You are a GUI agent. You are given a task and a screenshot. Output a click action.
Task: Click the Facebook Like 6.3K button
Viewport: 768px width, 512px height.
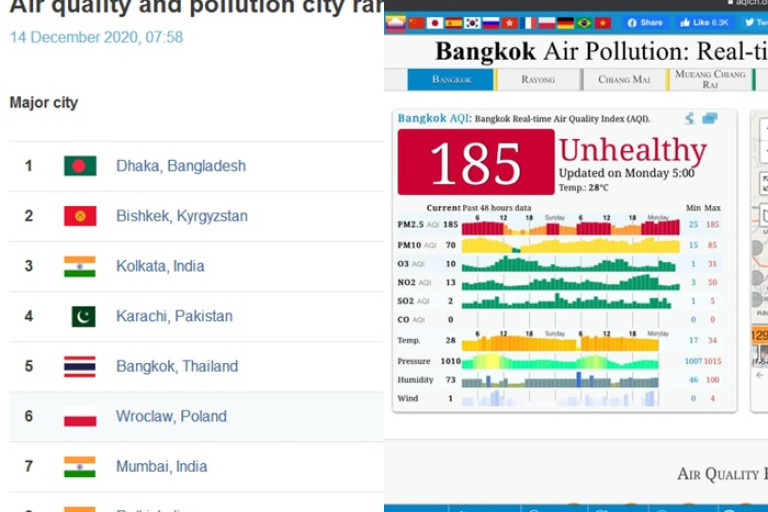704,23
